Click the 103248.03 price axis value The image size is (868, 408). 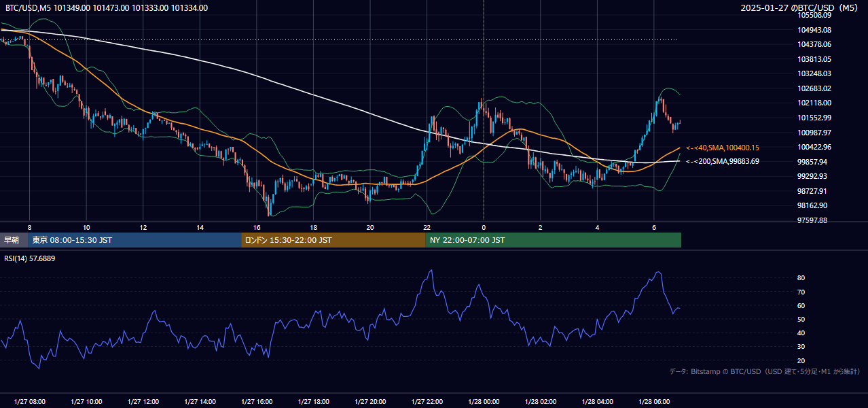(x=814, y=73)
